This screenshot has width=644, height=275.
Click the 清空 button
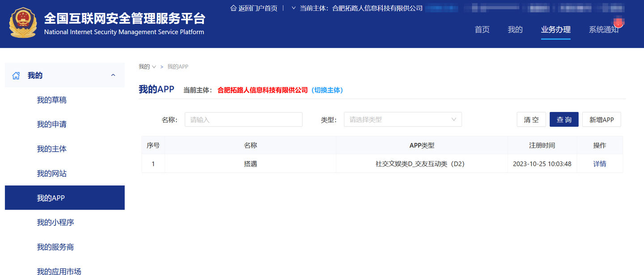531,120
